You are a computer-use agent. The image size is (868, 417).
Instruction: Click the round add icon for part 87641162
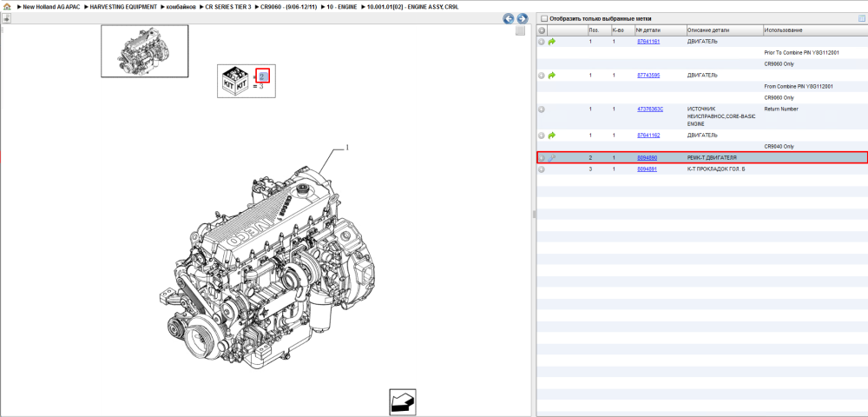point(542,136)
